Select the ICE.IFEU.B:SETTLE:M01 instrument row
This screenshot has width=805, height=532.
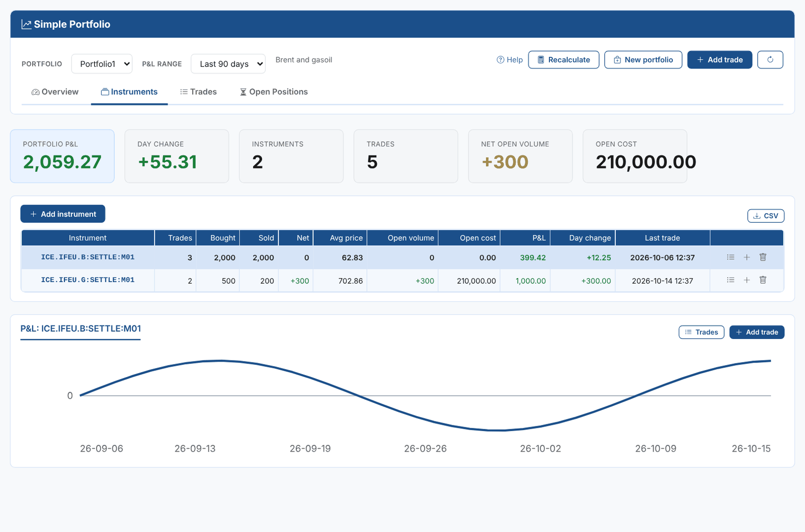click(x=403, y=257)
